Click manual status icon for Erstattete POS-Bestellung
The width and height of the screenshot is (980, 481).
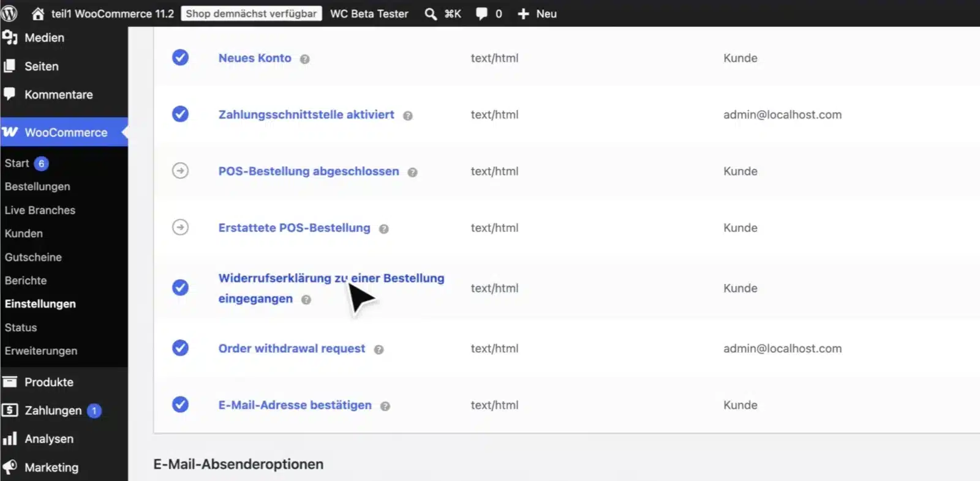pos(180,227)
